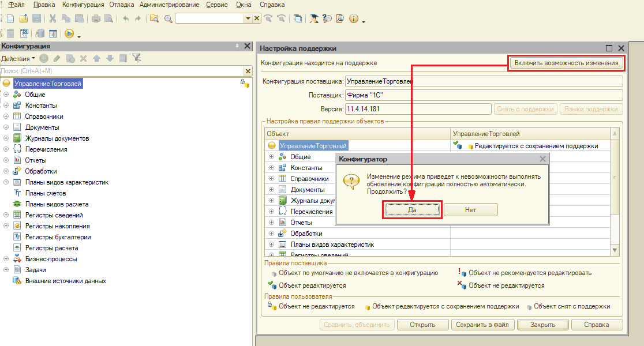Click the move down arrow in Конфигурация panel
Image resolution: width=644 pixels, height=346 pixels.
110,59
